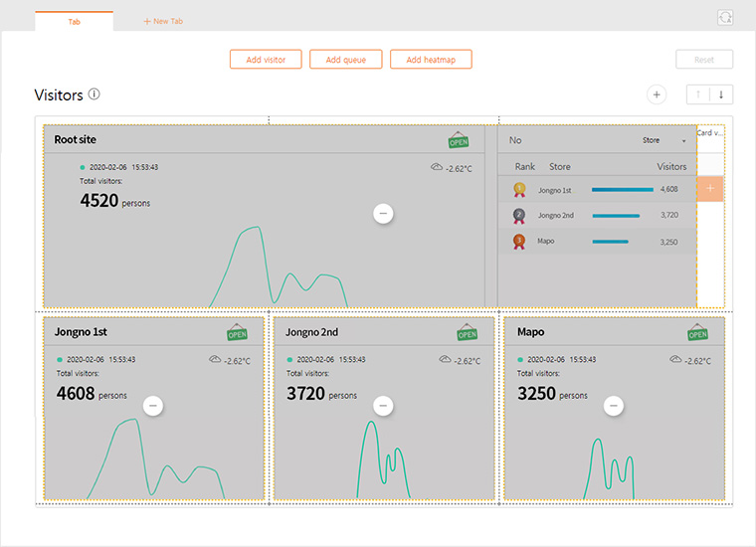756x547 pixels.
Task: Click the Jongno 1st visitor trend chart
Action: click(x=156, y=458)
